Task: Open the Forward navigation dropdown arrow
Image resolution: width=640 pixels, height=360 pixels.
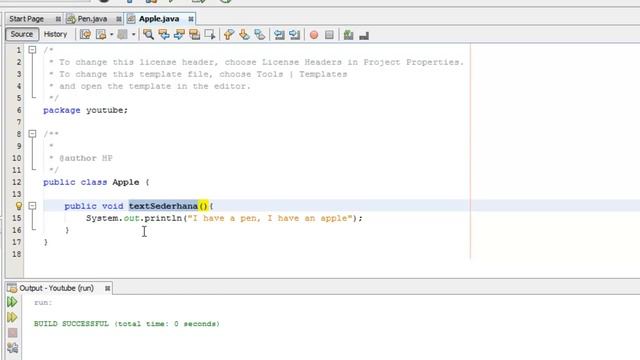Action: [x=133, y=35]
